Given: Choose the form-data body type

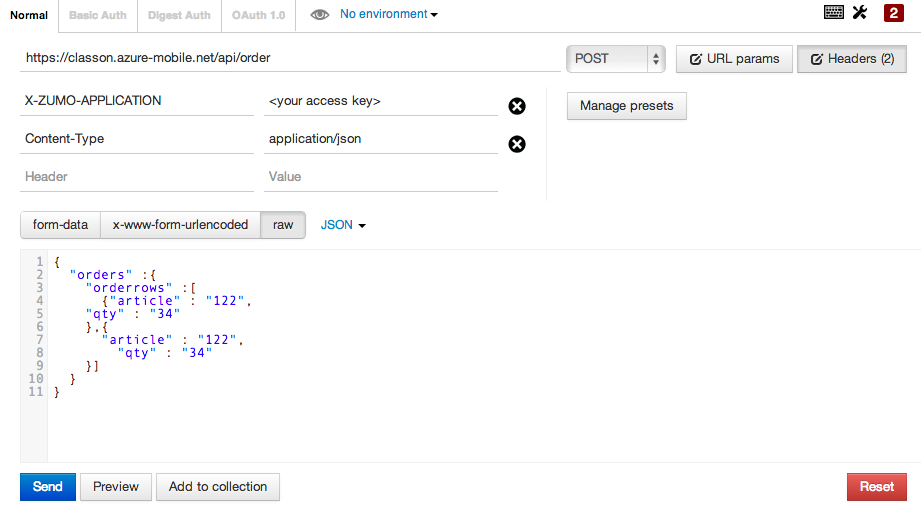Looking at the screenshot, I should 61,225.
